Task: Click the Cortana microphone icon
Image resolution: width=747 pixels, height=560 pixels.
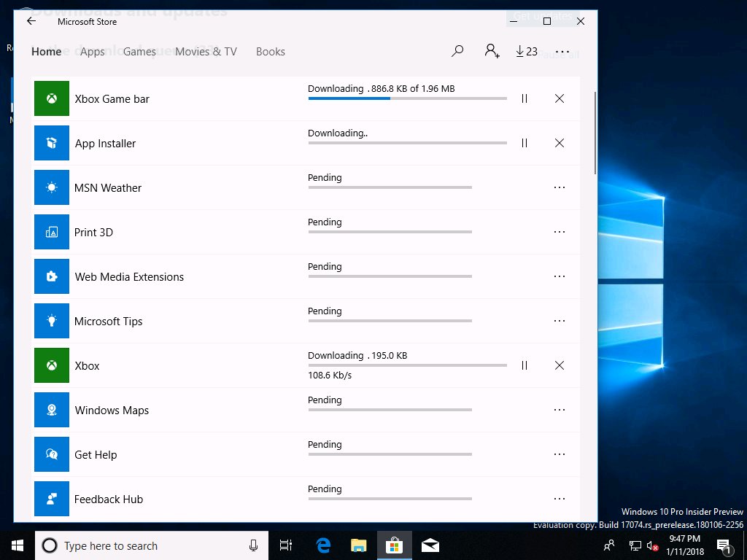Action: click(253, 545)
